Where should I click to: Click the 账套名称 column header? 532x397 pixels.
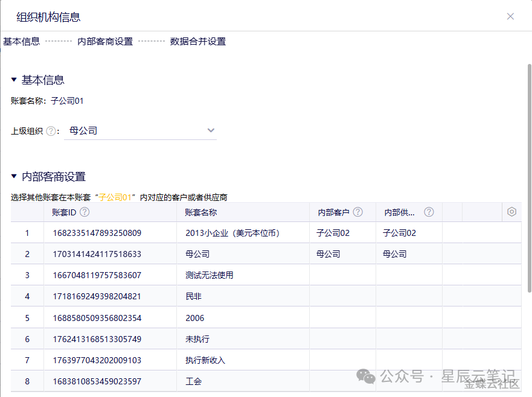tap(201, 212)
